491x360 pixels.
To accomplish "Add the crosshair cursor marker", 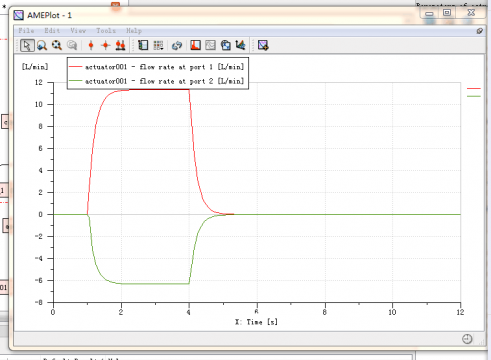I will [x=106, y=45].
